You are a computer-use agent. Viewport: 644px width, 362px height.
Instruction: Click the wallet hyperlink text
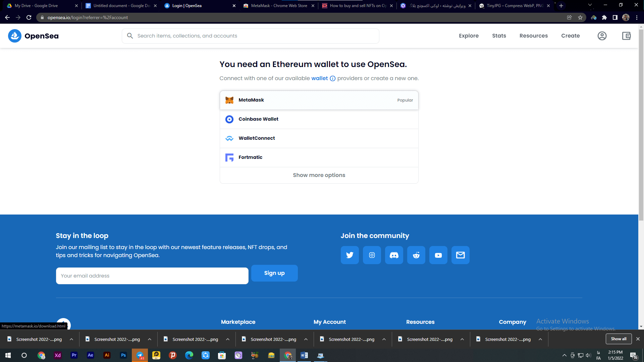click(320, 78)
